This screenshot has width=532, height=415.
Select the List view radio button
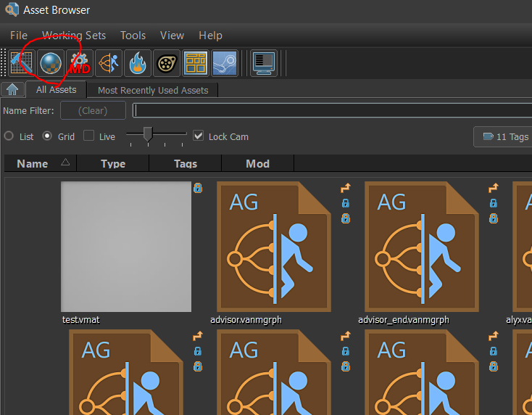(9, 136)
